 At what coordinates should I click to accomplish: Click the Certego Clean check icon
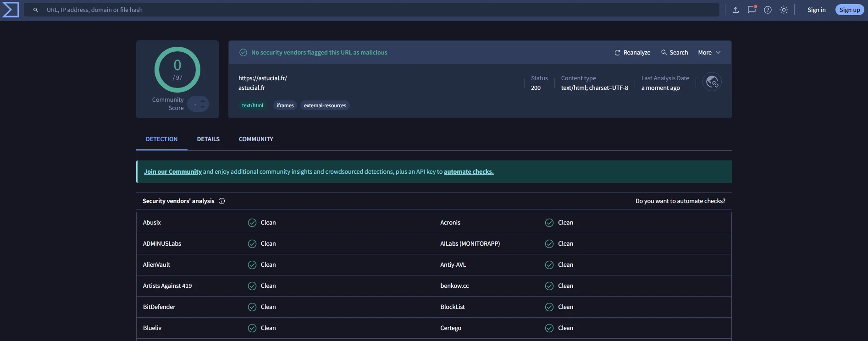[x=549, y=328]
